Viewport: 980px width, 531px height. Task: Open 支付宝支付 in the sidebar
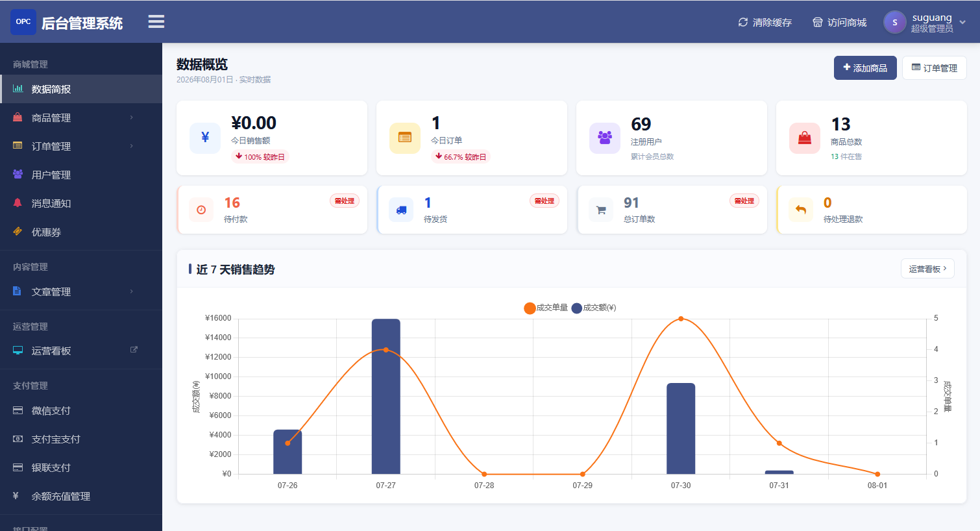point(81,439)
